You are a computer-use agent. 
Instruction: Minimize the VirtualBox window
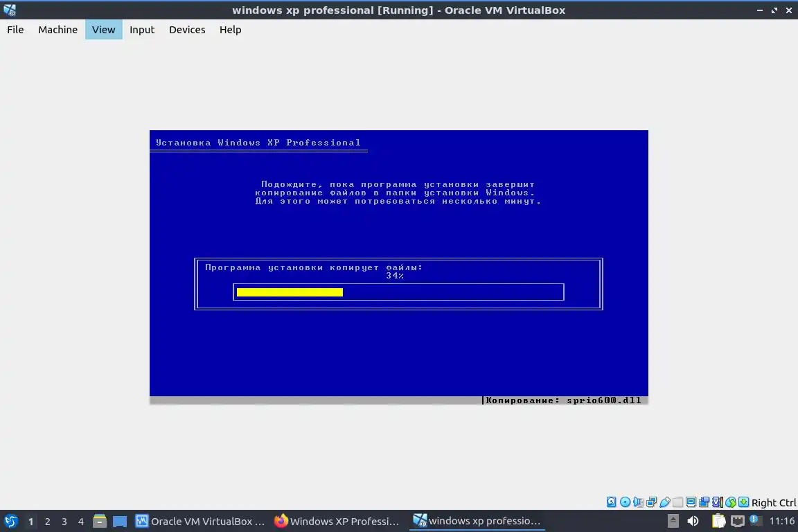(759, 10)
